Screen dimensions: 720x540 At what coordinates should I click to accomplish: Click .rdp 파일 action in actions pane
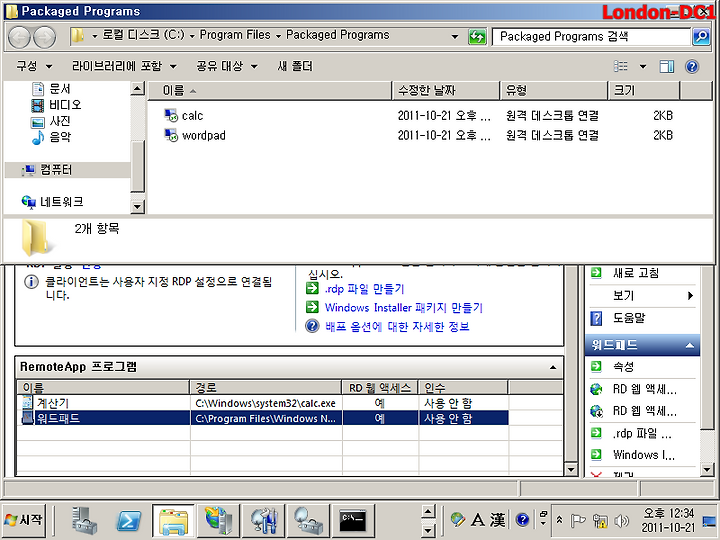tap(642, 433)
